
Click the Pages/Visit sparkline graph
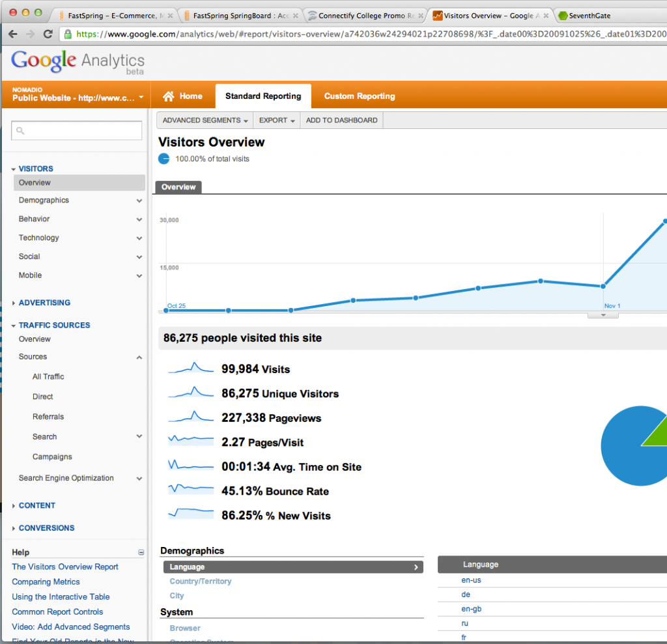point(191,440)
